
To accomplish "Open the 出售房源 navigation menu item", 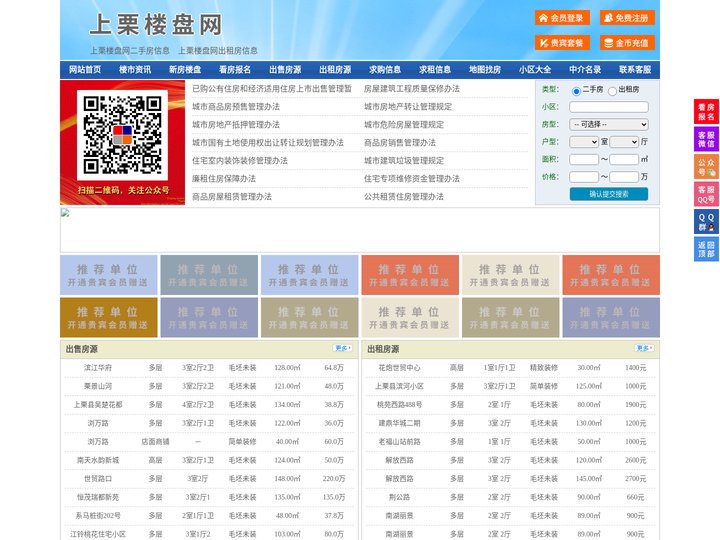I will [x=285, y=70].
